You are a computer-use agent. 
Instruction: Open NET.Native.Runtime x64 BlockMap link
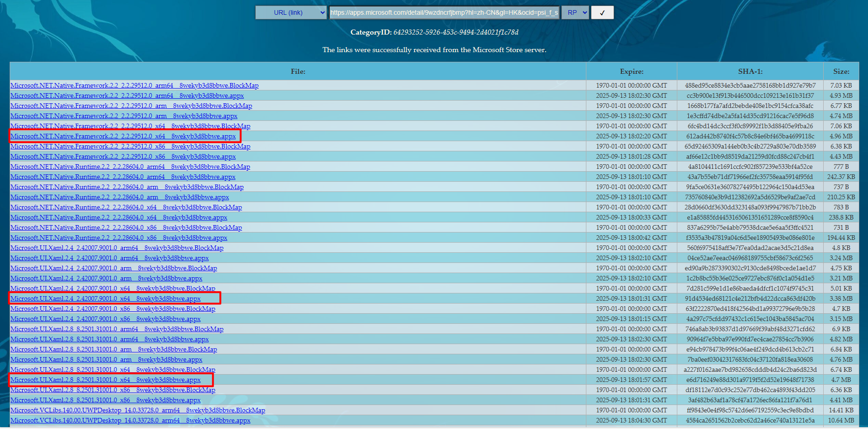coord(126,207)
